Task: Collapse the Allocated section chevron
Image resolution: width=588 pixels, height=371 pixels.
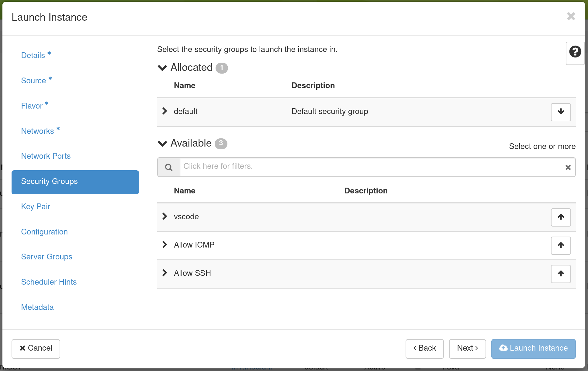Action: tap(162, 68)
